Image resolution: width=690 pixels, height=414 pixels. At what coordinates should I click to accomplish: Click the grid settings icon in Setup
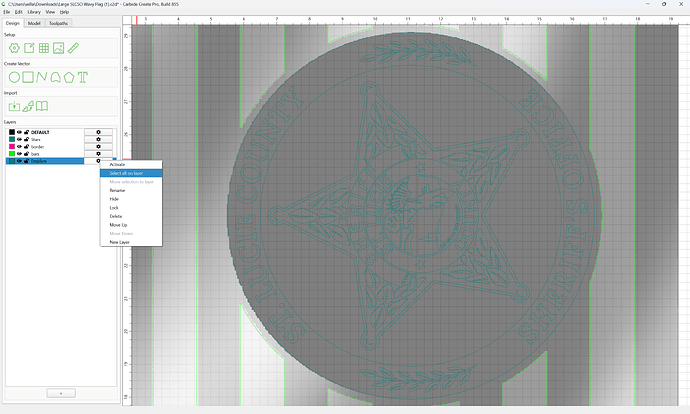pos(44,48)
